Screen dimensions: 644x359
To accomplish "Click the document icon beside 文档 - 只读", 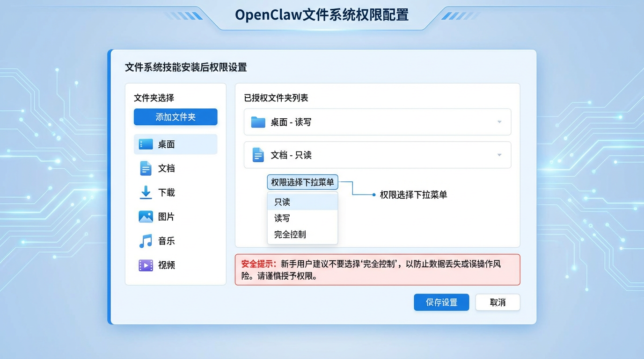I will [258, 155].
